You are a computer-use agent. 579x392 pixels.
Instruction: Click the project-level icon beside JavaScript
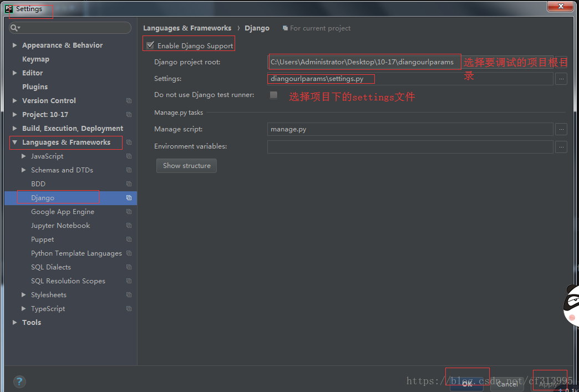(x=129, y=156)
